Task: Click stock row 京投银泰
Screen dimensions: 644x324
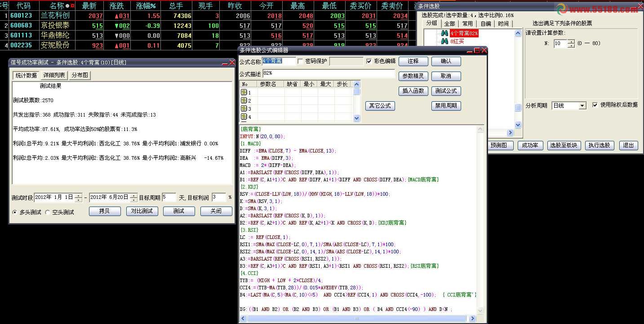Action: [x=207, y=26]
